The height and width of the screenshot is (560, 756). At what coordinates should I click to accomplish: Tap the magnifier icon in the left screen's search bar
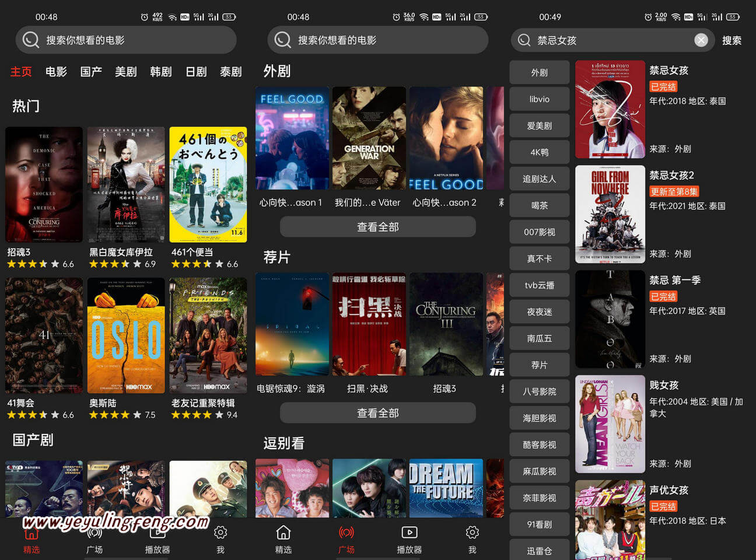coord(30,40)
